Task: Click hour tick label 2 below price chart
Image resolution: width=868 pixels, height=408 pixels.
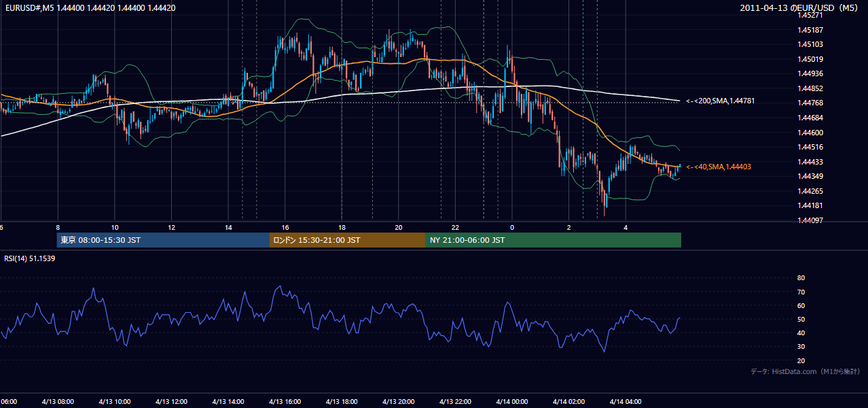Action: click(569, 227)
